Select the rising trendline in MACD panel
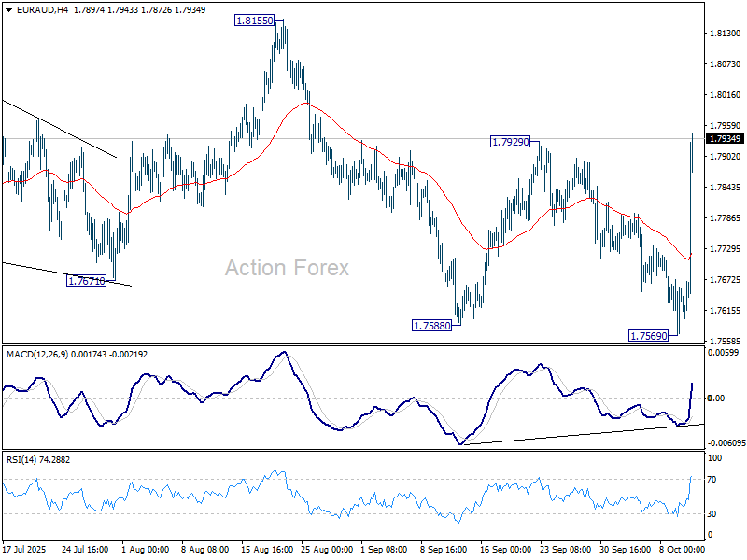This screenshot has height=560, width=747. point(579,433)
